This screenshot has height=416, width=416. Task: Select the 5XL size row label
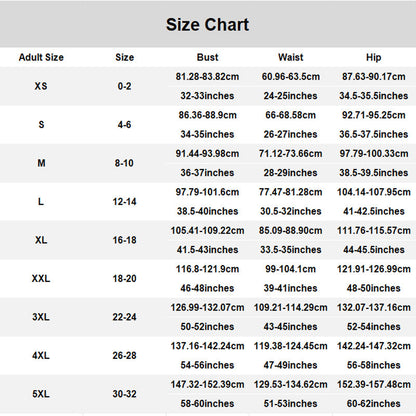pos(41,394)
